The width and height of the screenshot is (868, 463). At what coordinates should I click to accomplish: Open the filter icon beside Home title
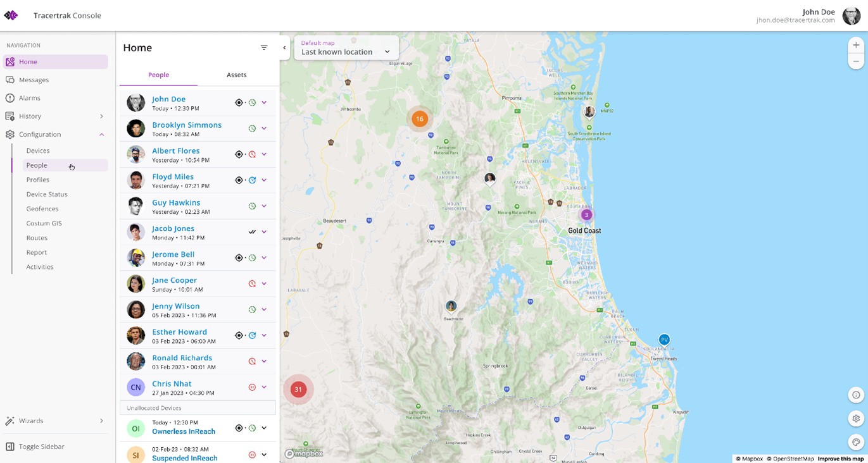(x=264, y=48)
